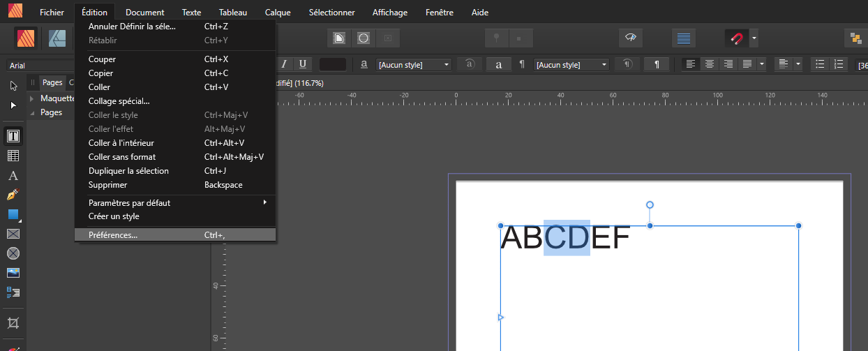Select the Picture Frame Ellipse tool

point(13,253)
